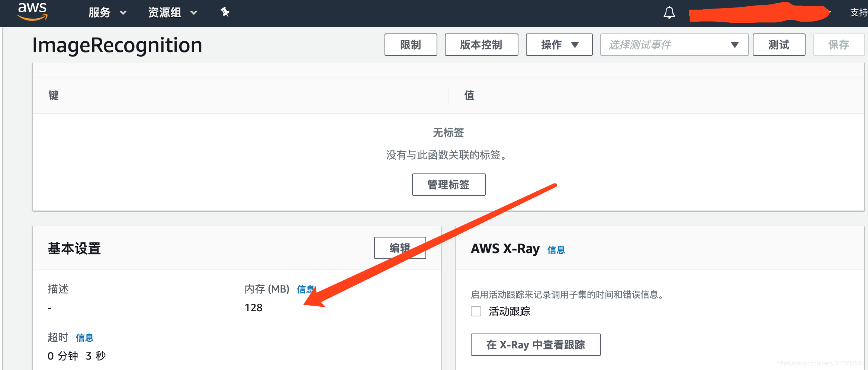Open the notifications bell icon
Screen dimensions: 868x370
pos(669,13)
